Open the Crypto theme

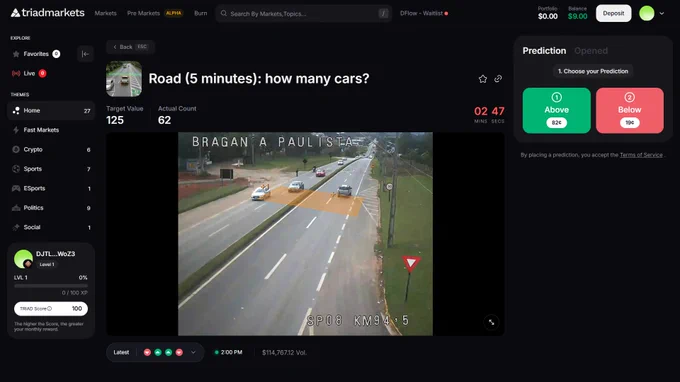(51, 150)
